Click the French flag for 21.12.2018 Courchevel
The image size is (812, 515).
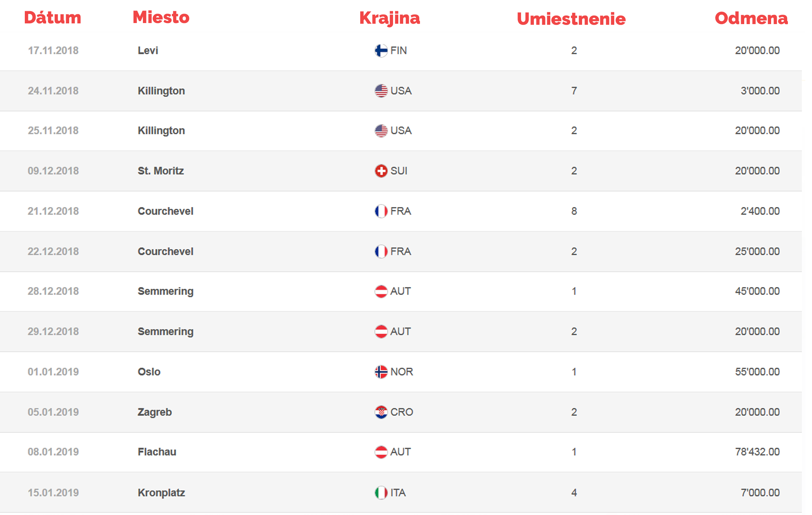(381, 211)
